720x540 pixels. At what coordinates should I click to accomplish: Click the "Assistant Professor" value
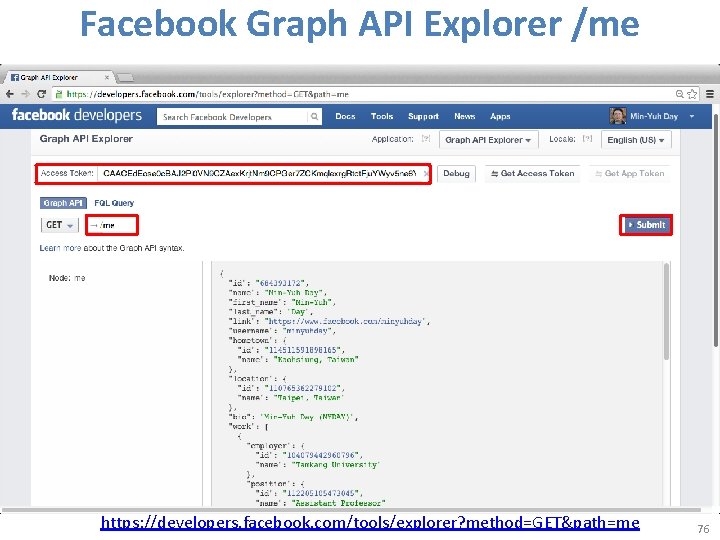tap(339, 503)
